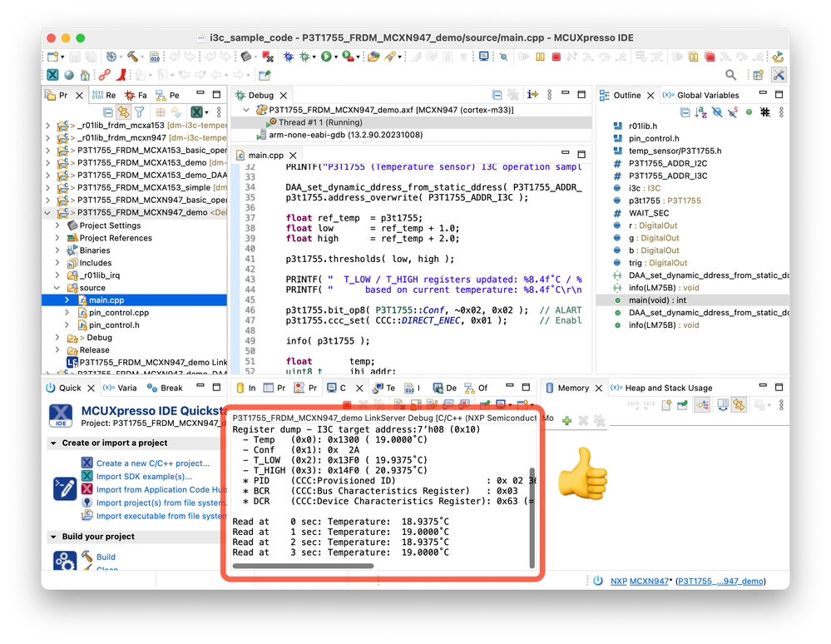
Task: Click the console horizontal scrollbar
Action: 303,566
